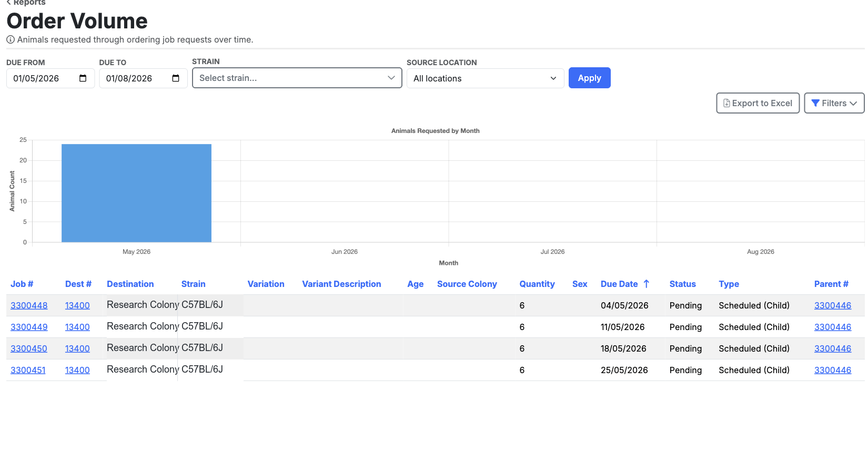Click C57BL/6J strain in job 3300450 row
The height and width of the screenshot is (473, 868).
coord(202,348)
